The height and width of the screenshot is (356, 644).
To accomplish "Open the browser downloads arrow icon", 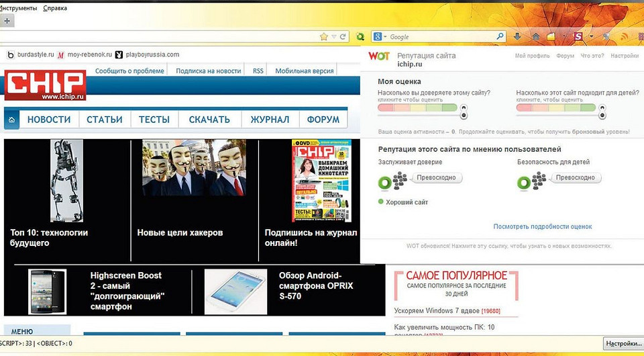I will [518, 36].
